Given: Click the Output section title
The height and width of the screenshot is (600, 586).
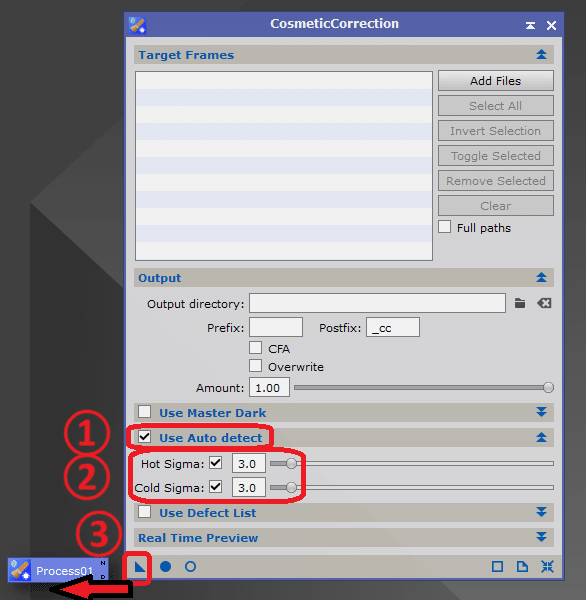Looking at the screenshot, I should coord(160,278).
